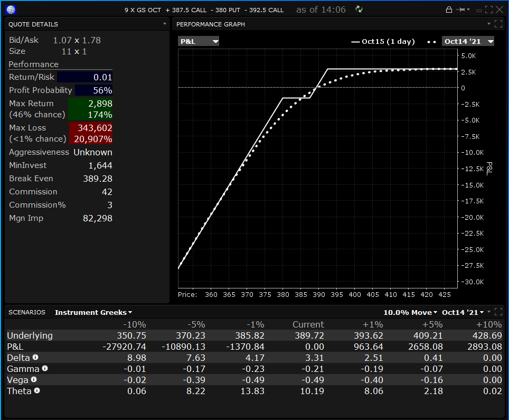The height and width of the screenshot is (420, 509).
Task: Click the 2.5K P&L axis label
Action: (x=468, y=72)
